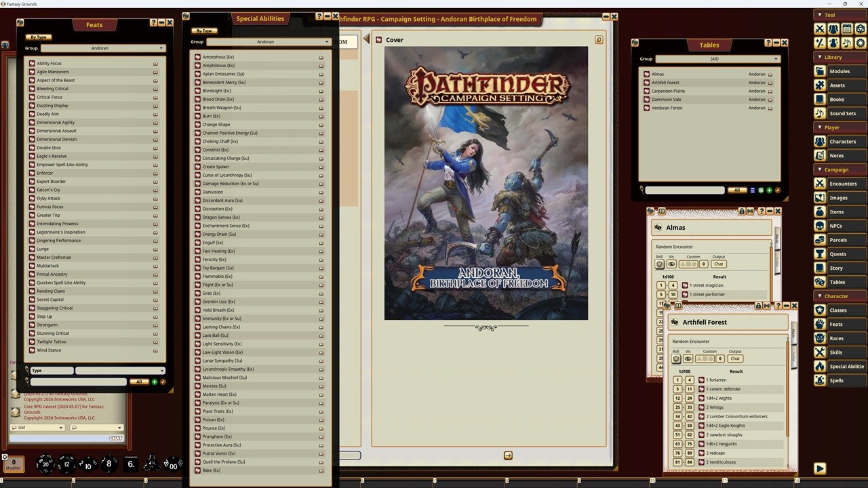
Task: Click the All filter button in Tables panel
Action: (737, 190)
